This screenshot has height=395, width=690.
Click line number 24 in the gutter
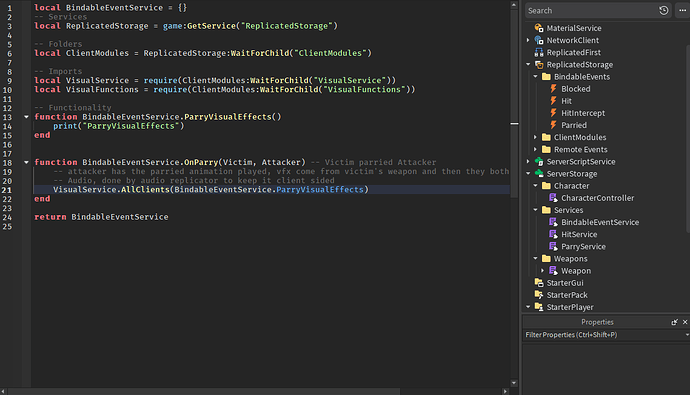[7, 217]
